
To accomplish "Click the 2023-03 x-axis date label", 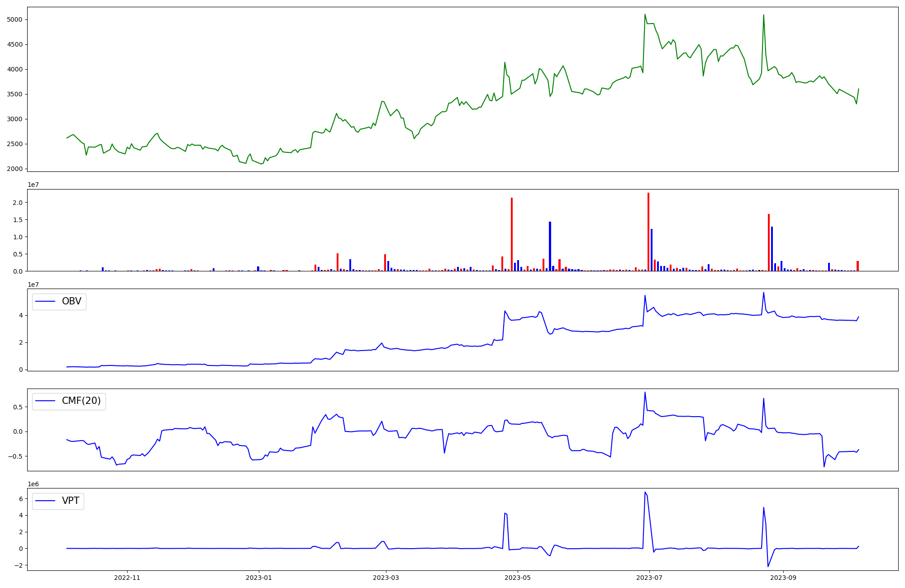I will point(386,578).
